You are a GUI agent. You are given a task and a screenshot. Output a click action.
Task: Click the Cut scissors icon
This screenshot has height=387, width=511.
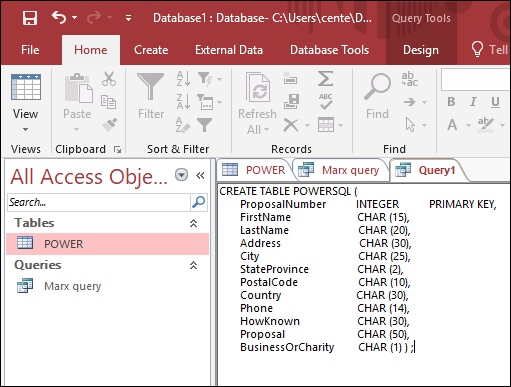point(109,79)
